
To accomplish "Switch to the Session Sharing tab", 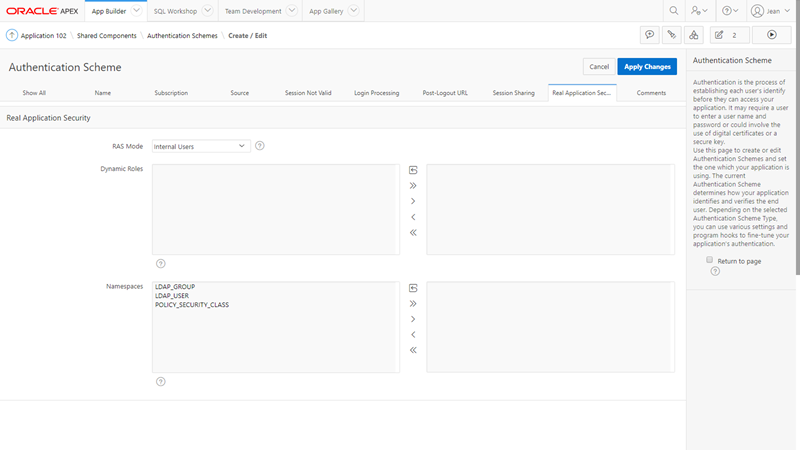I will click(x=514, y=93).
